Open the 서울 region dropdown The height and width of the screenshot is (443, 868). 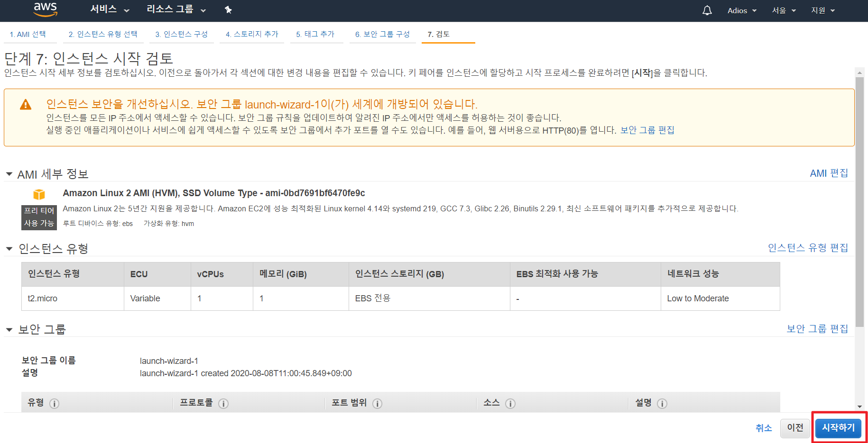tap(784, 10)
